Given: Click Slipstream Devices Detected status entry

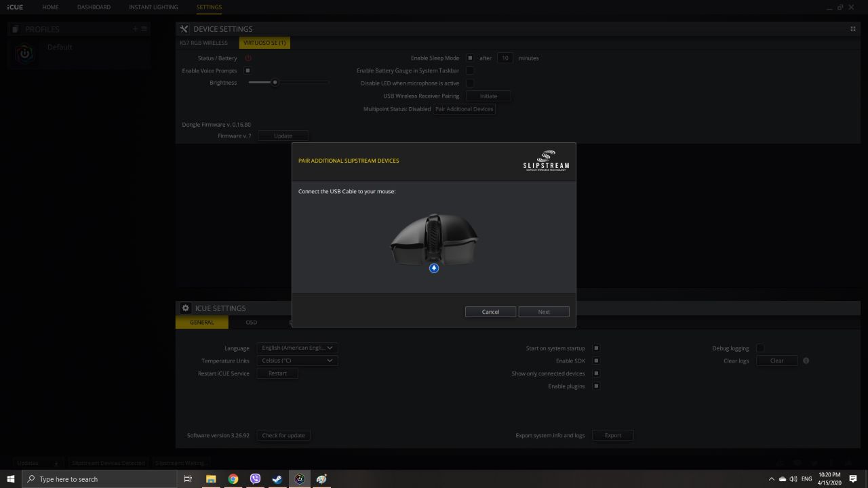Looking at the screenshot, I should click(108, 463).
